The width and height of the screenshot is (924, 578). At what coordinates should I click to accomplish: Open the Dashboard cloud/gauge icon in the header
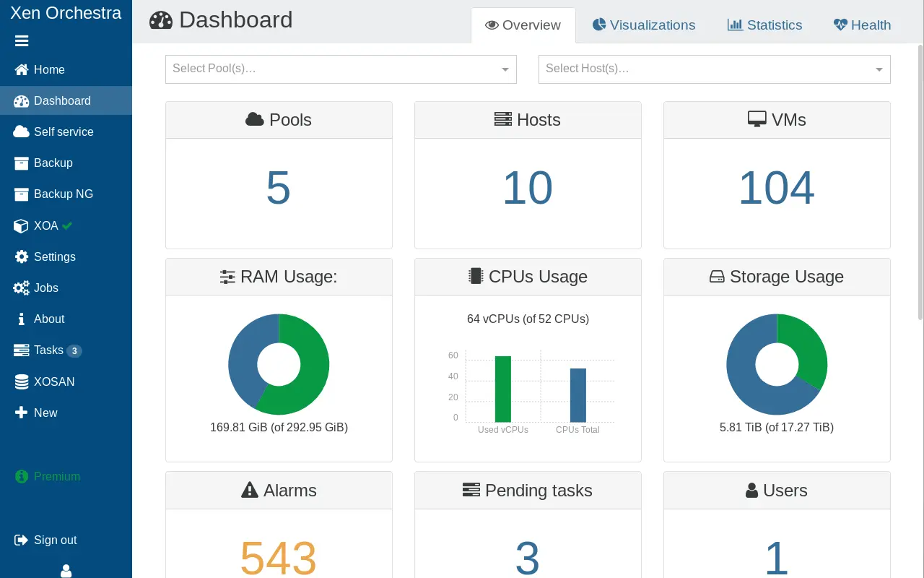click(160, 21)
